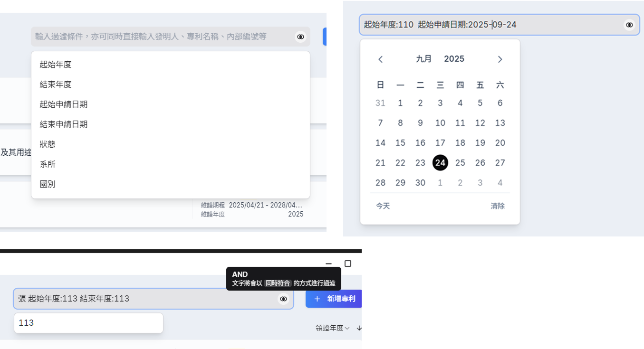Toggle the eye icon beside the date filter input
The image size is (644, 349).
click(629, 24)
